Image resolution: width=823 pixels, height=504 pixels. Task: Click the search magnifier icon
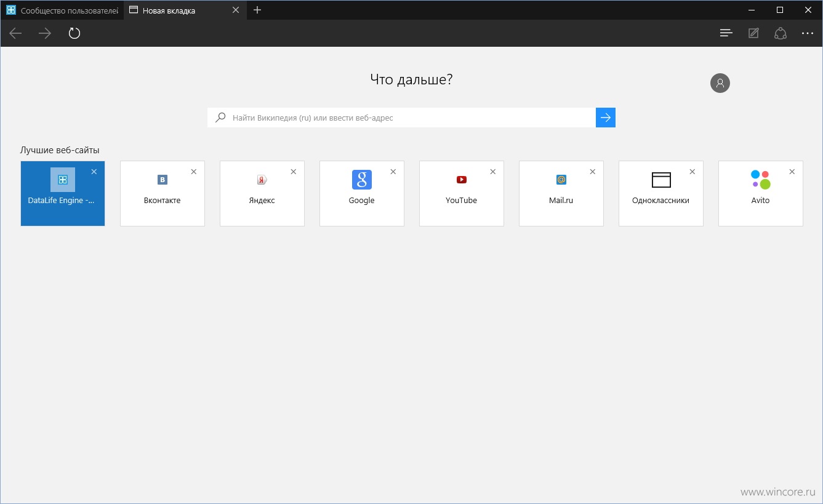[220, 118]
